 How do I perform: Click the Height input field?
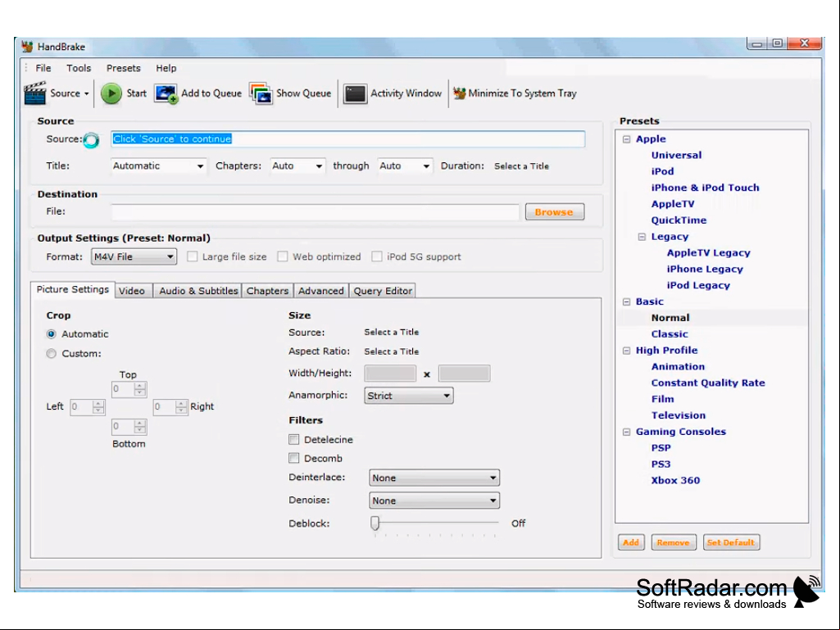(464, 374)
